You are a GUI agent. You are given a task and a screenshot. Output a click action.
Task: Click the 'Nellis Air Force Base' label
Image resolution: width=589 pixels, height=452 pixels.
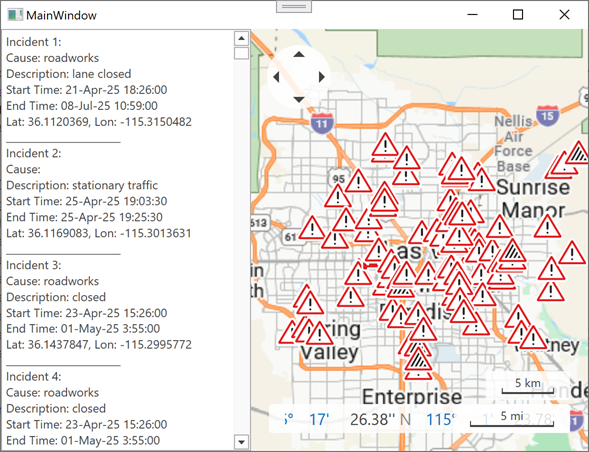coord(513,144)
